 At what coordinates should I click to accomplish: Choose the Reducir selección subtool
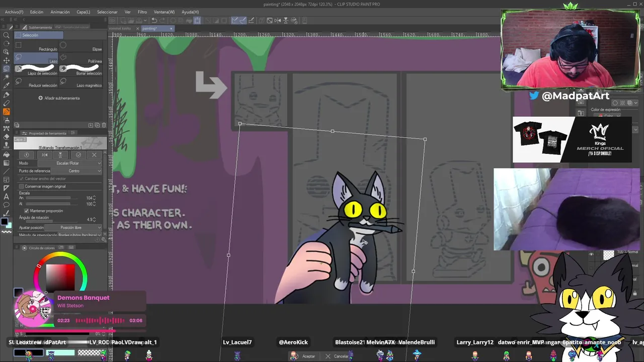36,82
